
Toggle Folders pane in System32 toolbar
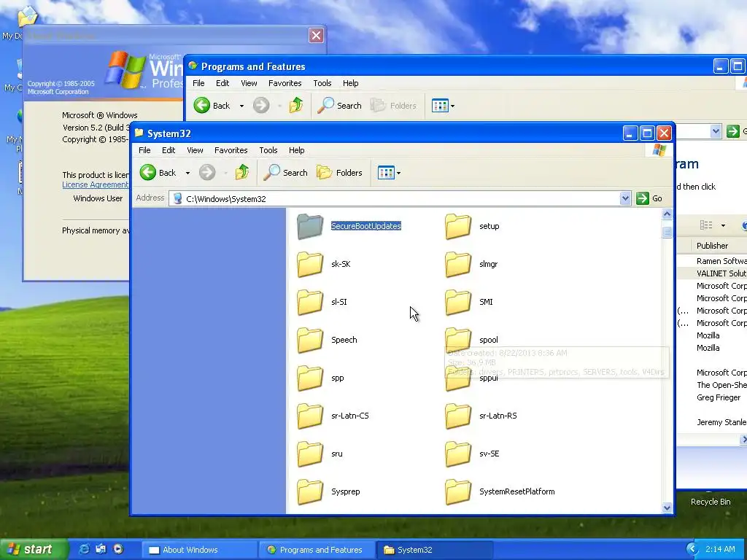click(339, 172)
